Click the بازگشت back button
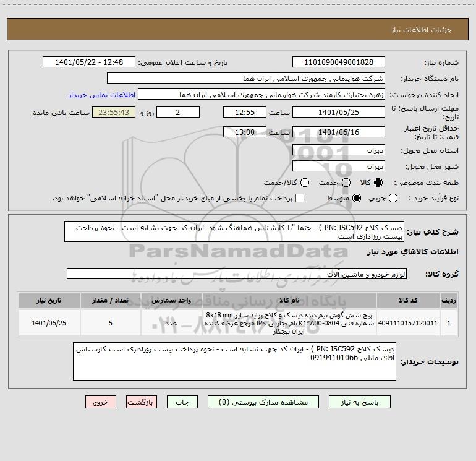This screenshot has height=461, width=476. [x=142, y=402]
